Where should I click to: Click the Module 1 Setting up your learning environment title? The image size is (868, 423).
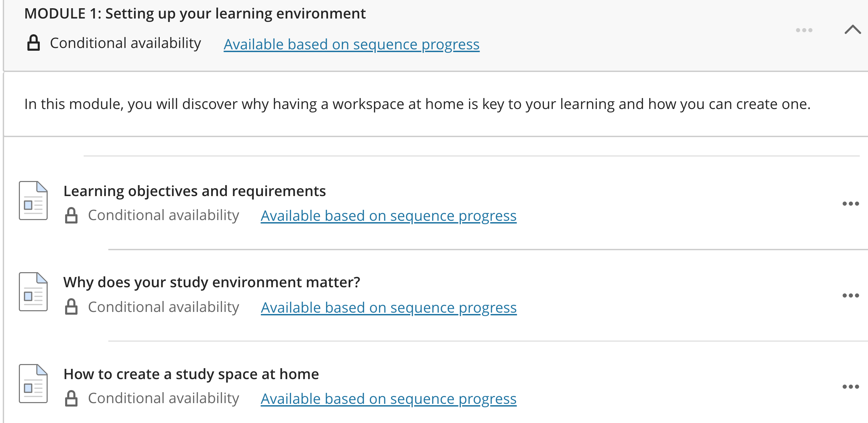coord(195,14)
